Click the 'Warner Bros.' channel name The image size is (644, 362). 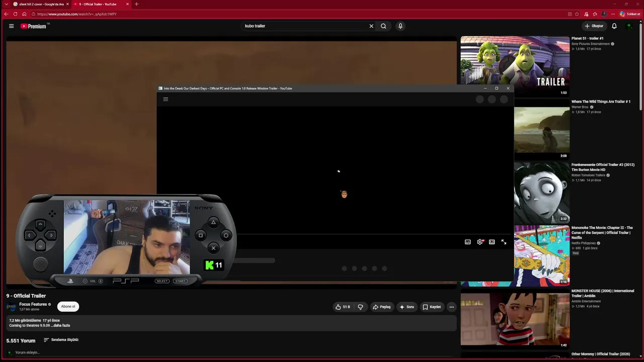tap(580, 107)
